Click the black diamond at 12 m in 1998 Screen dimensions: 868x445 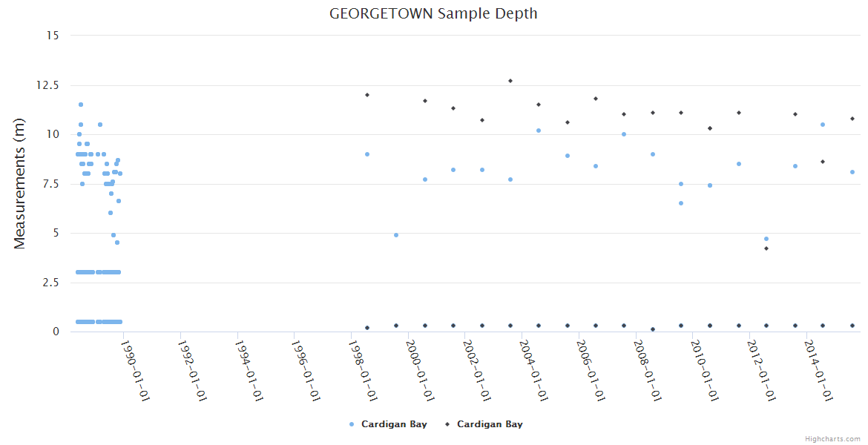point(367,95)
